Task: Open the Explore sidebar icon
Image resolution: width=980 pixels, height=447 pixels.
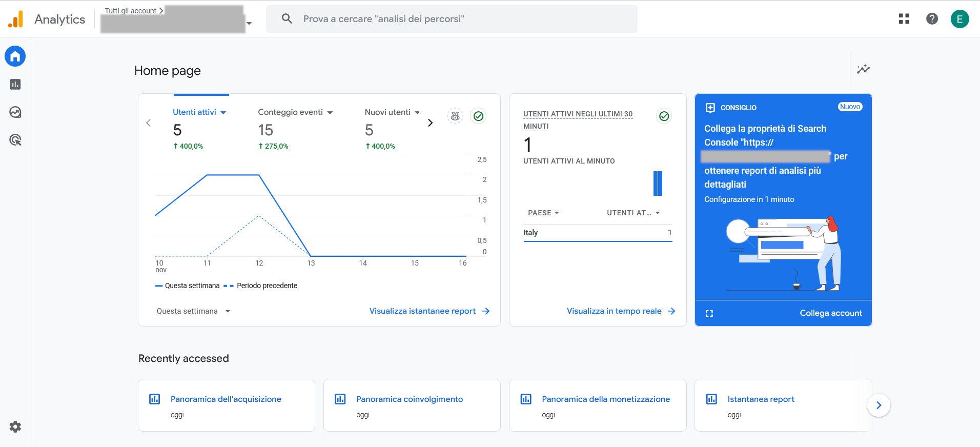Action: click(15, 112)
